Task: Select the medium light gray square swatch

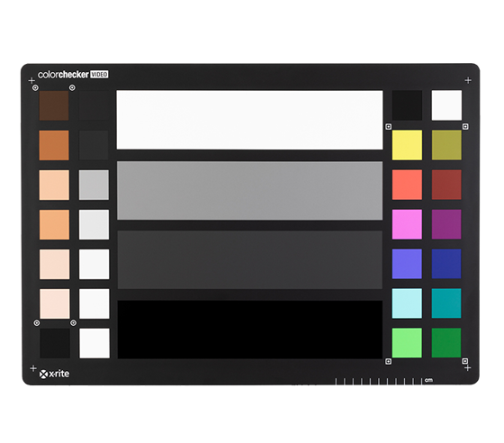Action: 94,185
